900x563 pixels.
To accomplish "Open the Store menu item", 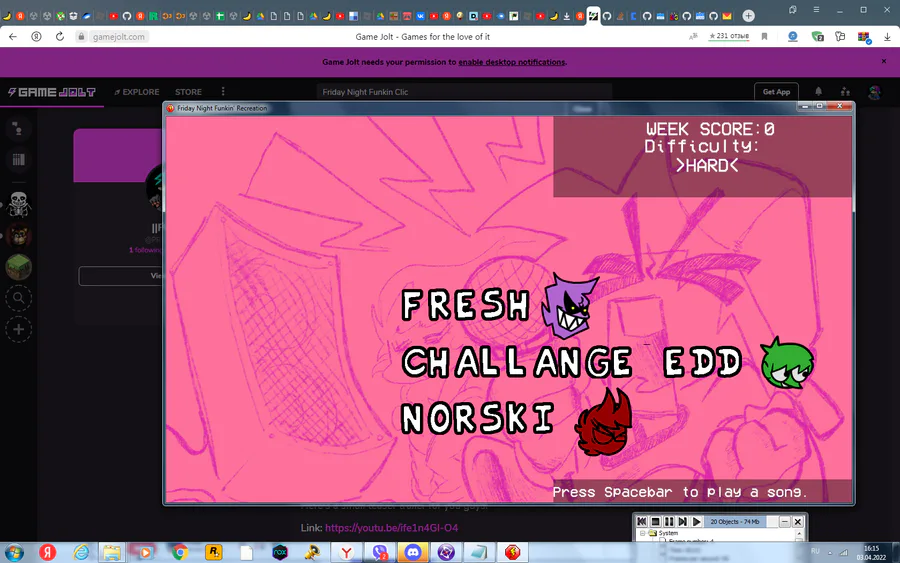I will click(188, 92).
